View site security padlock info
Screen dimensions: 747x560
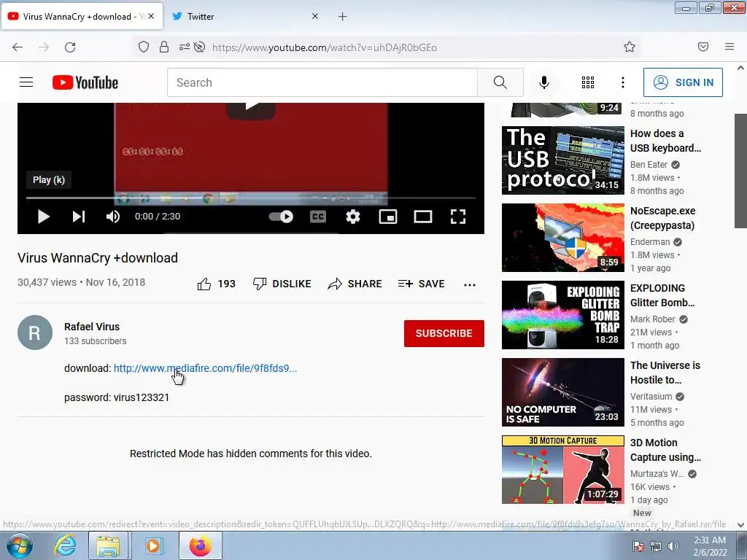[x=164, y=47]
